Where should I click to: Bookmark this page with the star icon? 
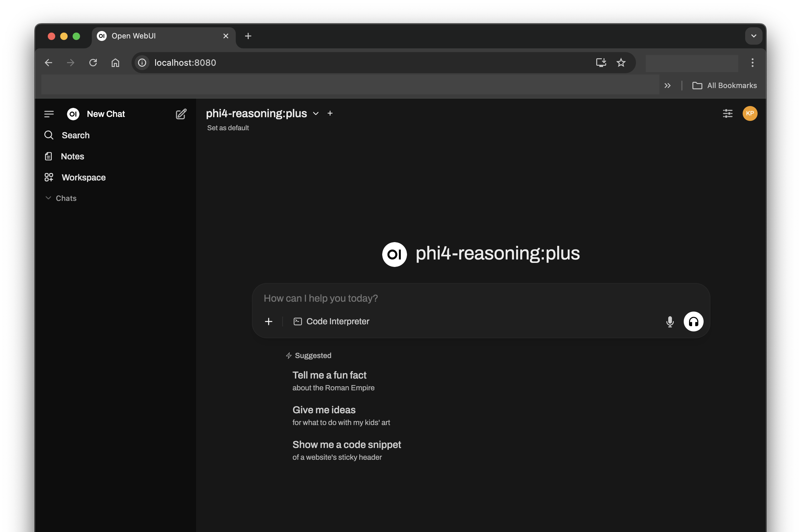(621, 63)
